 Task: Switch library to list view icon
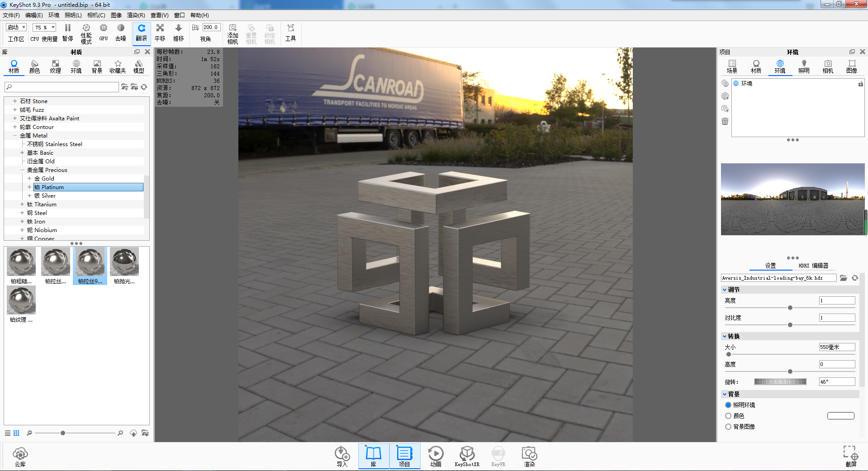coord(8,433)
